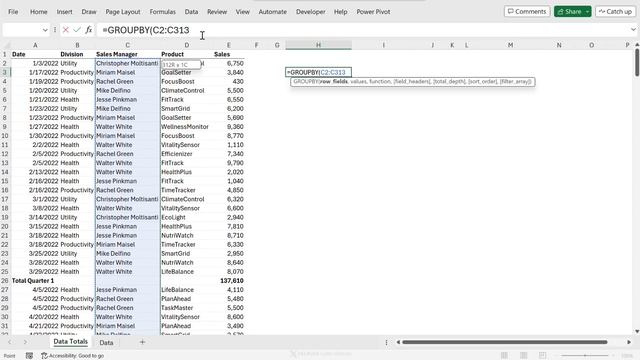Click the horizontal scrollbar thumb
The image size is (640, 360).
tap(504, 342)
